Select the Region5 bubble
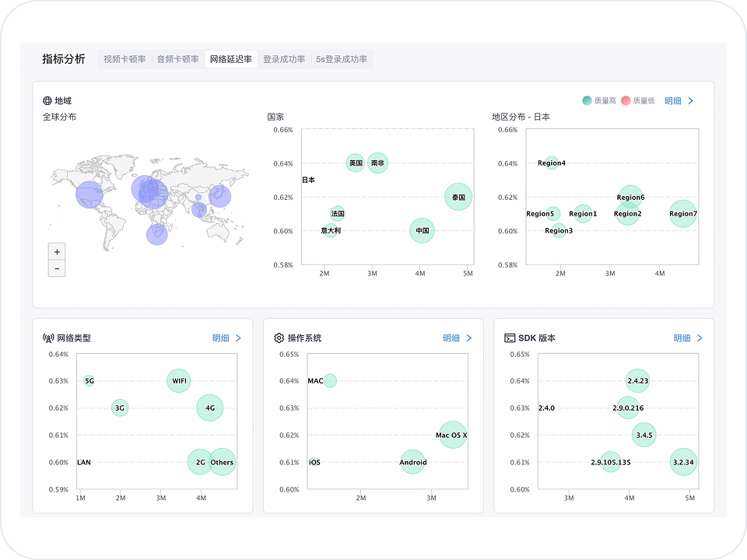 (552, 213)
